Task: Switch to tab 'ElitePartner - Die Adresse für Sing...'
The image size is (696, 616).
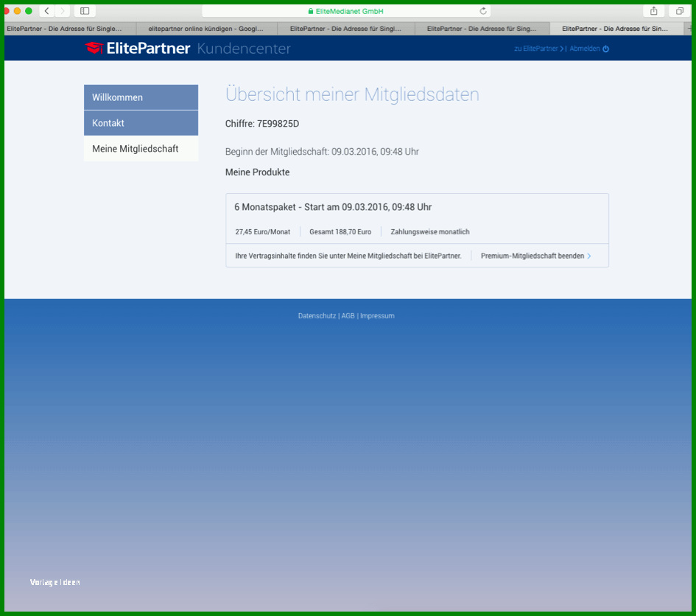Action: (482, 29)
